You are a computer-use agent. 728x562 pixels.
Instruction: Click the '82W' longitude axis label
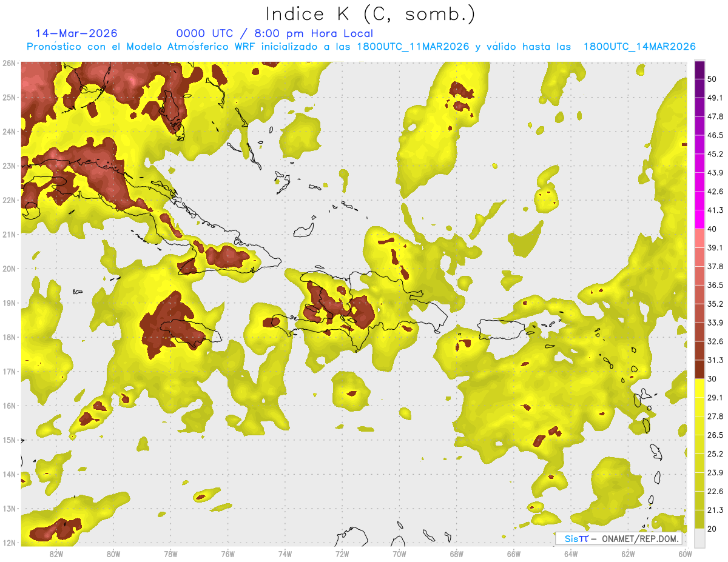(x=56, y=554)
